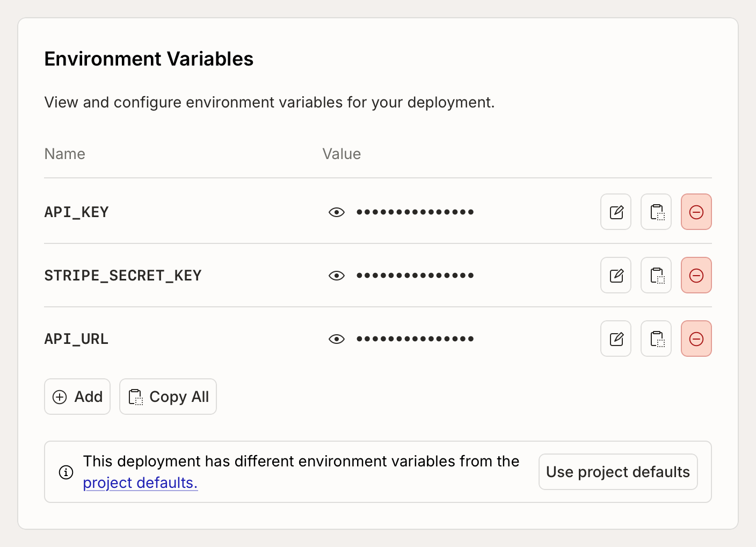Edit the API_URL variable
This screenshot has height=547, width=756.
(x=616, y=339)
